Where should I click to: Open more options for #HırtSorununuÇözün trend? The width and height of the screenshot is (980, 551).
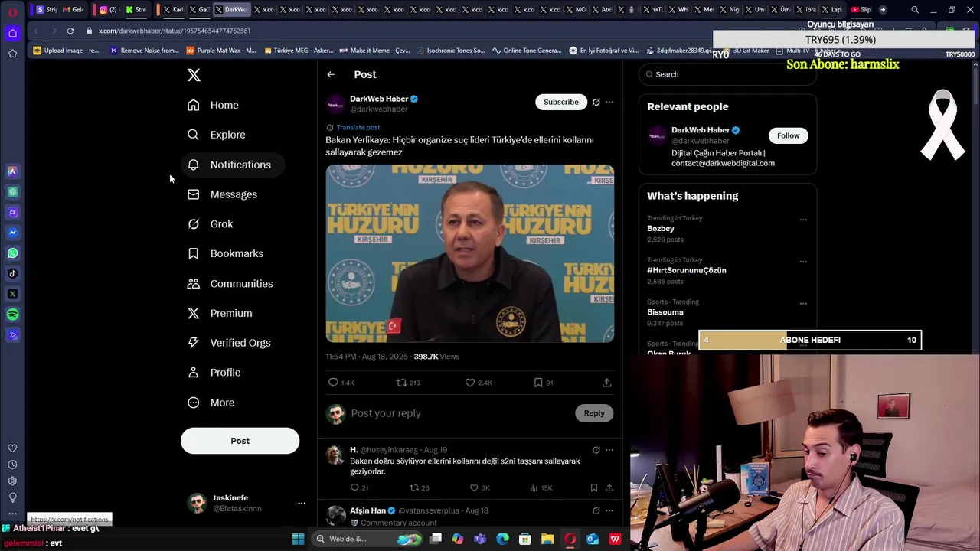click(803, 262)
